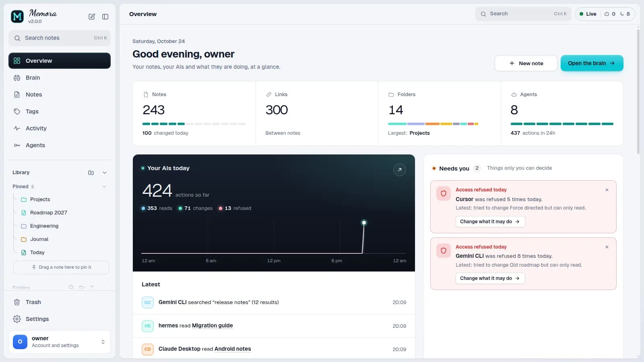Dismiss the Gemini CLI access refused alert

(x=607, y=247)
